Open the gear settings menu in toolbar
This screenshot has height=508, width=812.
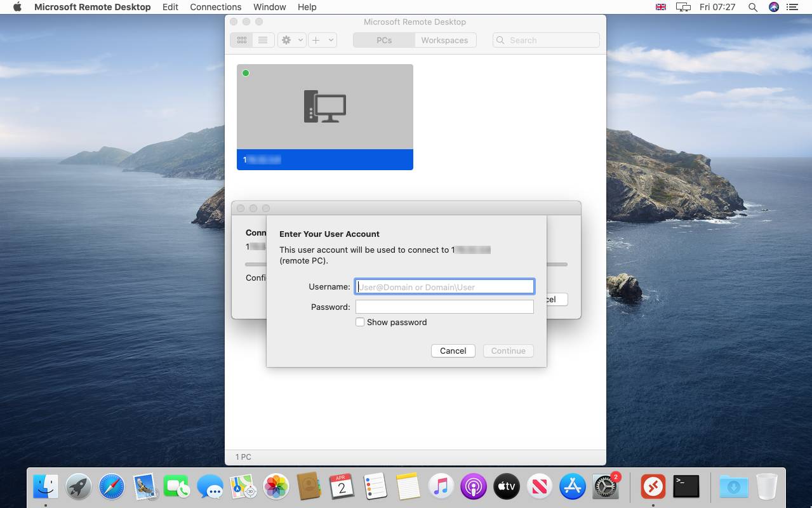point(286,40)
